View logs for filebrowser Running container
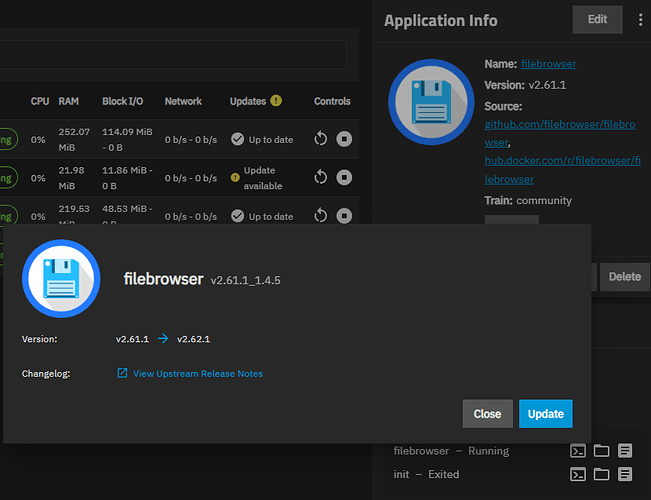Viewport: 651px width, 500px height. pyautogui.click(x=625, y=451)
